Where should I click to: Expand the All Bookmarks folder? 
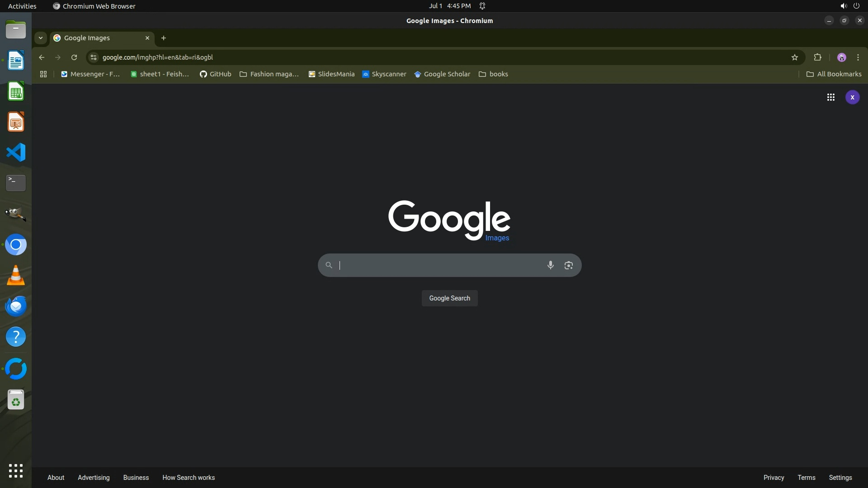834,74
